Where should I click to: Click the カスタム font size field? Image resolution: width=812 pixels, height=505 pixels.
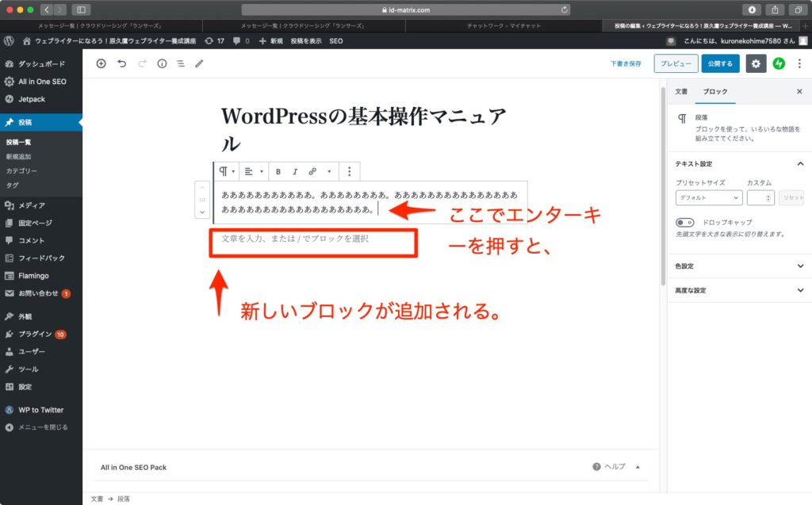(760, 198)
